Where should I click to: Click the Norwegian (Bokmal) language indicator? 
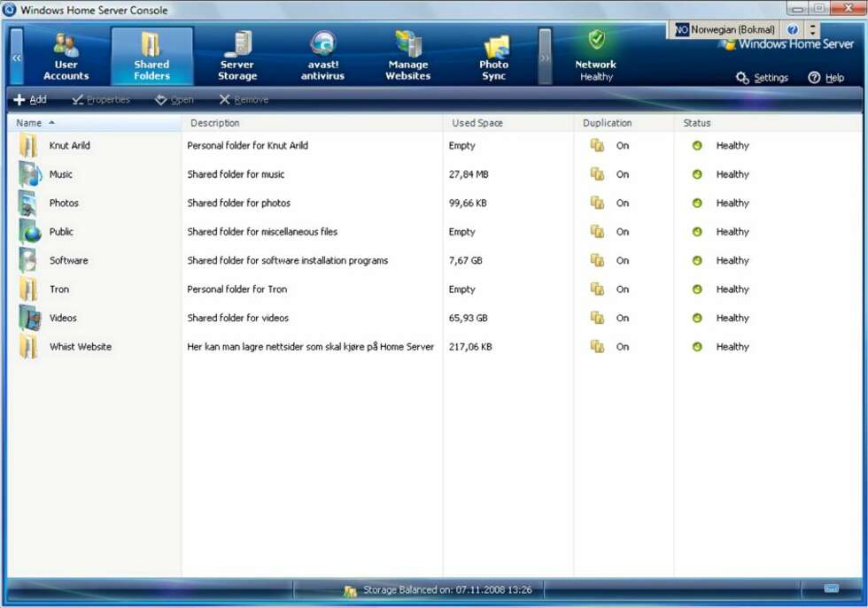pos(725,30)
